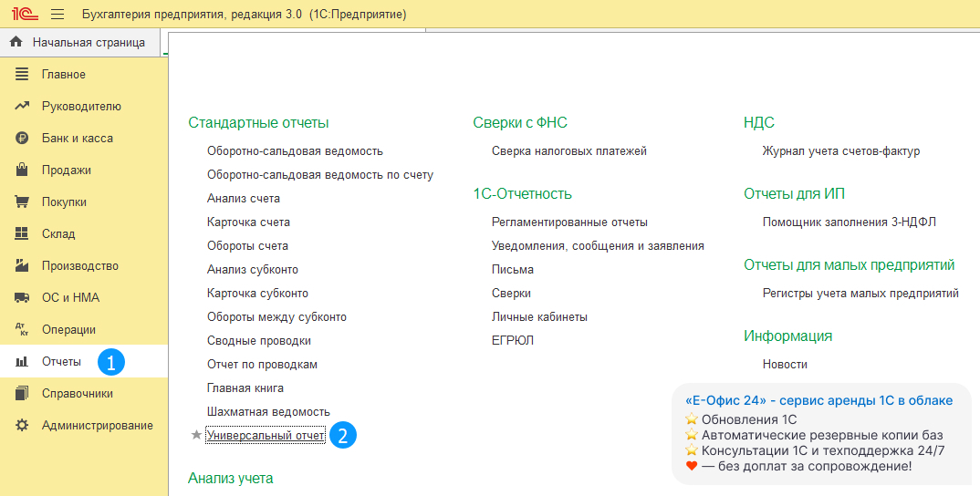Click the Склад warehouse grid icon

pos(22,233)
